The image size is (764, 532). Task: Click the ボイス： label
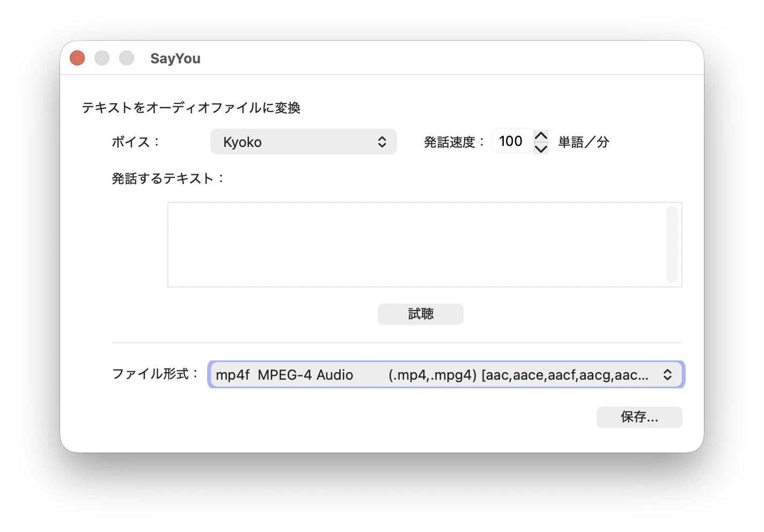[136, 142]
